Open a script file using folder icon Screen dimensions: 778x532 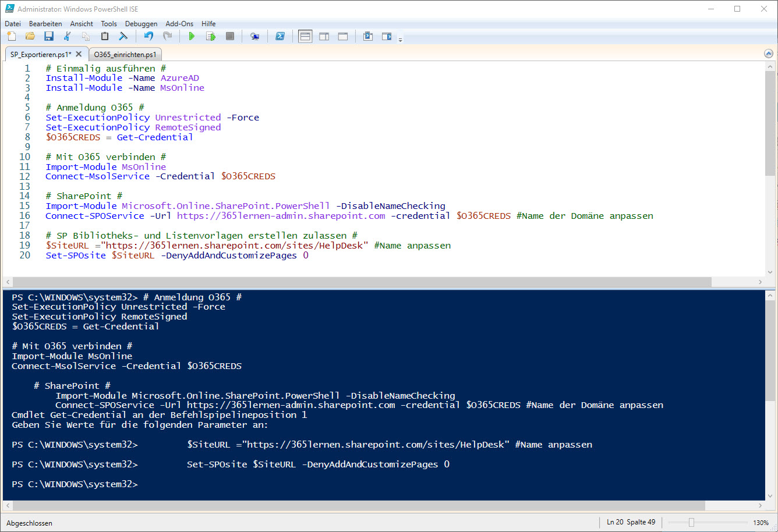coord(30,36)
